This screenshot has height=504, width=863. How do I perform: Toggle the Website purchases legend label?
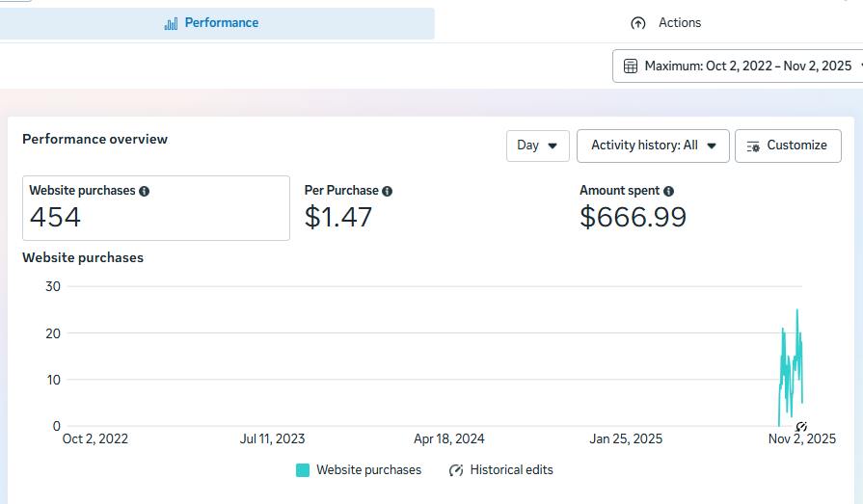368,470
